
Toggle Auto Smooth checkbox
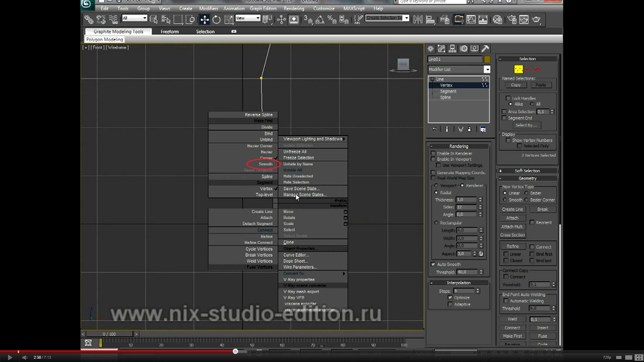(x=433, y=264)
